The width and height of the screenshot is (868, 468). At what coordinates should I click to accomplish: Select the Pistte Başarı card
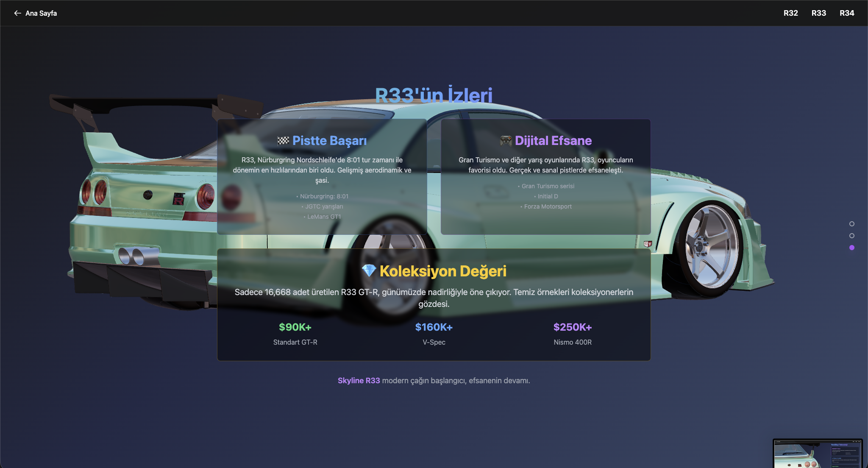322,176
